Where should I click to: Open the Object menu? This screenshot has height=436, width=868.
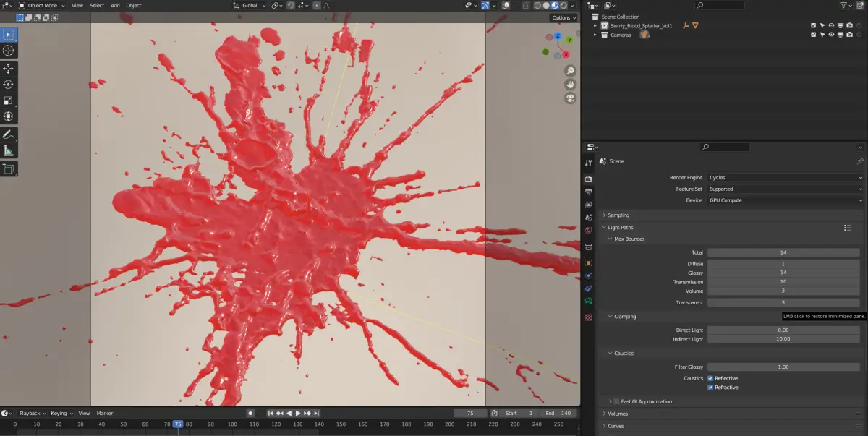coord(134,5)
